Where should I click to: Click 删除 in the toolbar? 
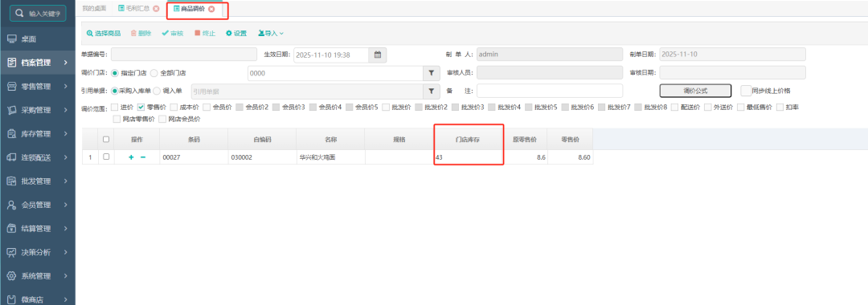(141, 33)
